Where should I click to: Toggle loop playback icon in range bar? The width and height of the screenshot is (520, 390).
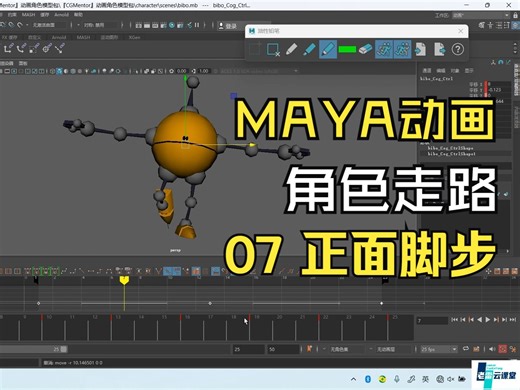tap(466, 349)
